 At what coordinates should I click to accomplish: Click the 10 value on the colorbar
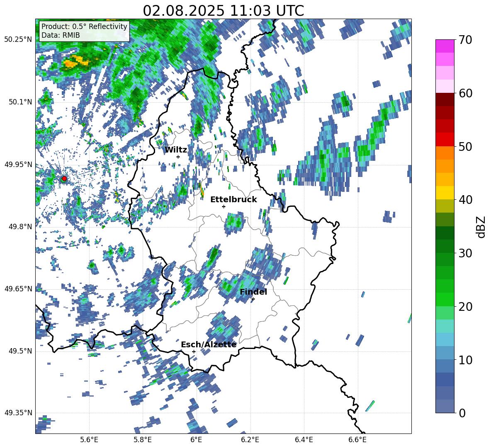click(465, 360)
